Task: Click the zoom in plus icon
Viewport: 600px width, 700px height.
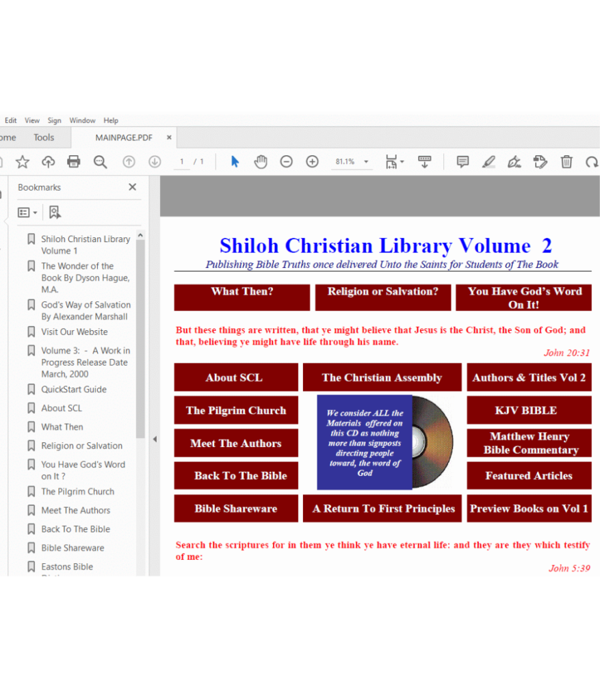Action: 312,162
